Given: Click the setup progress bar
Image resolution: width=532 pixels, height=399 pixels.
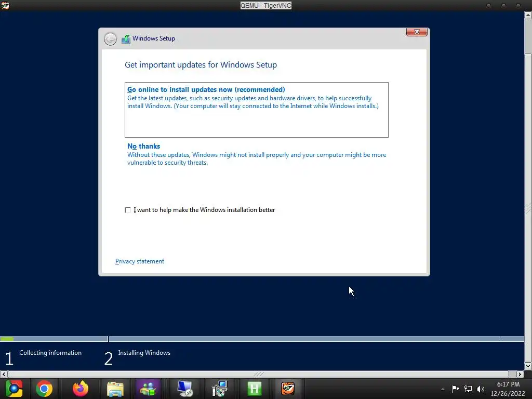Looking at the screenshot, I should 262,339.
